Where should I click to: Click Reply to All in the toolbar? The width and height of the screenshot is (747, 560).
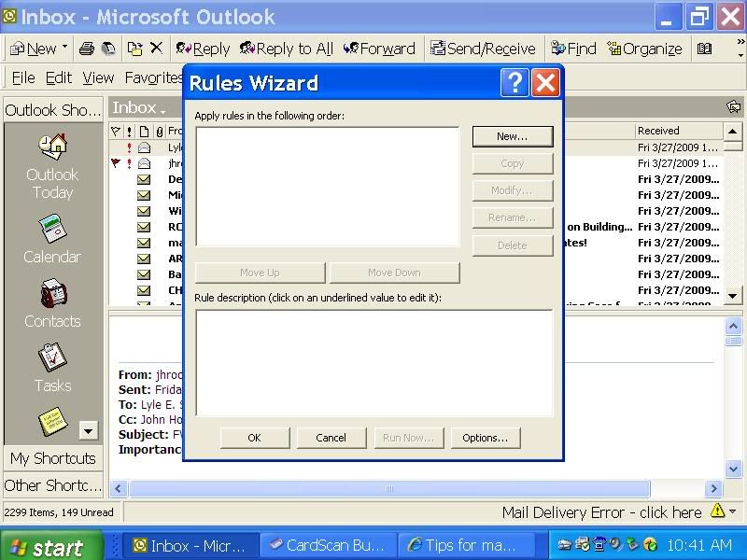coord(286,49)
